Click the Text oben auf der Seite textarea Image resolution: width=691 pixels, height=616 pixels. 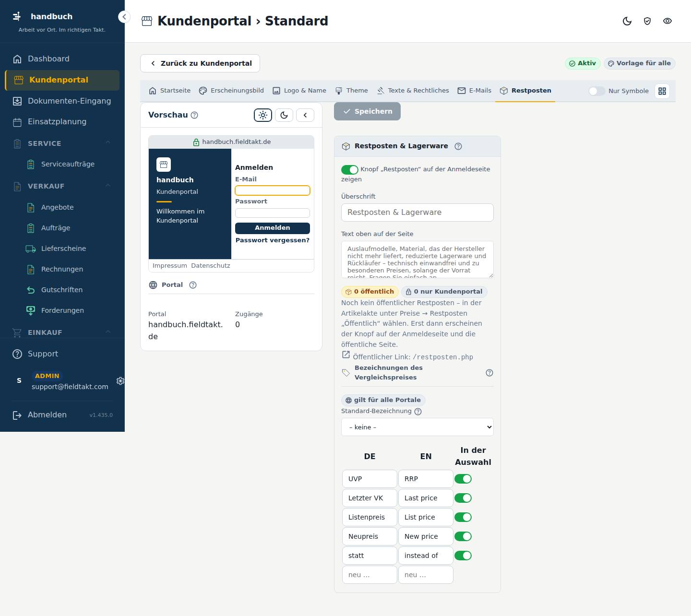(417, 260)
